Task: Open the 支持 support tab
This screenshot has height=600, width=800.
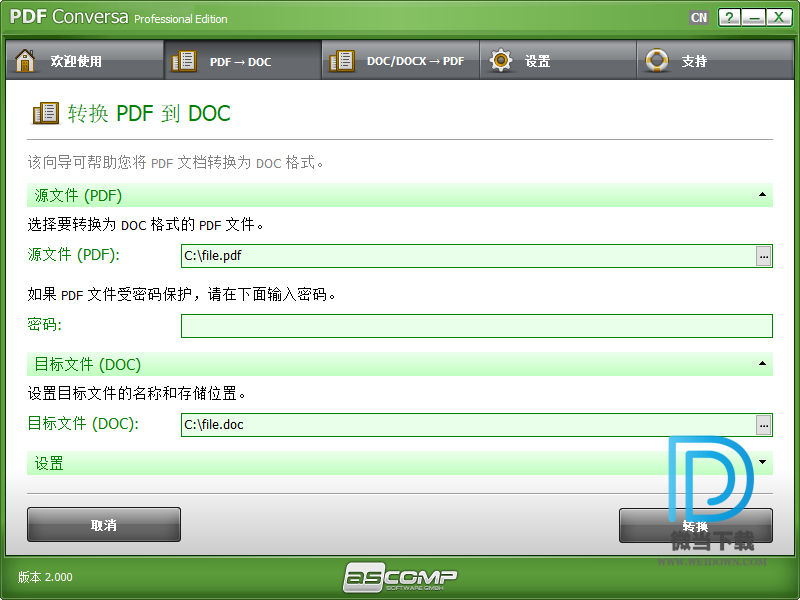Action: [715, 60]
